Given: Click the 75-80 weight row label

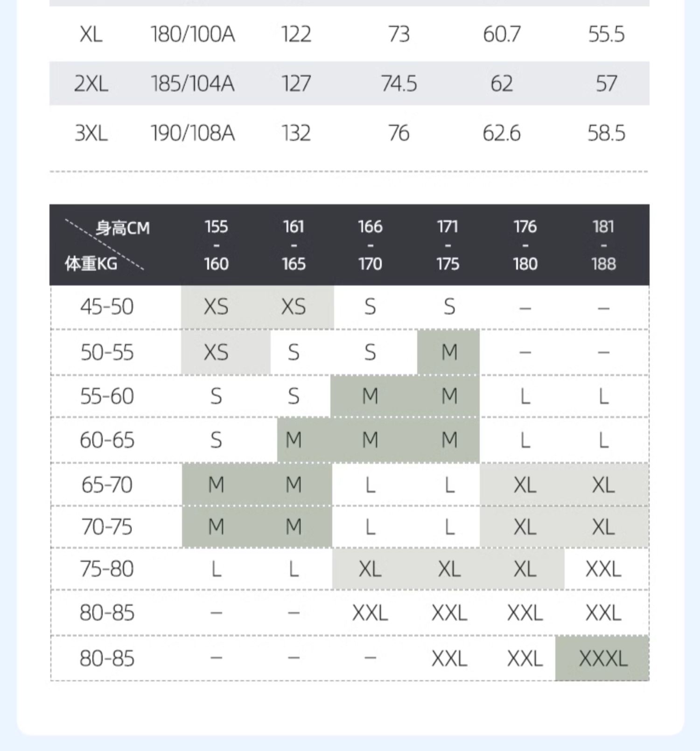Looking at the screenshot, I should [x=107, y=569].
